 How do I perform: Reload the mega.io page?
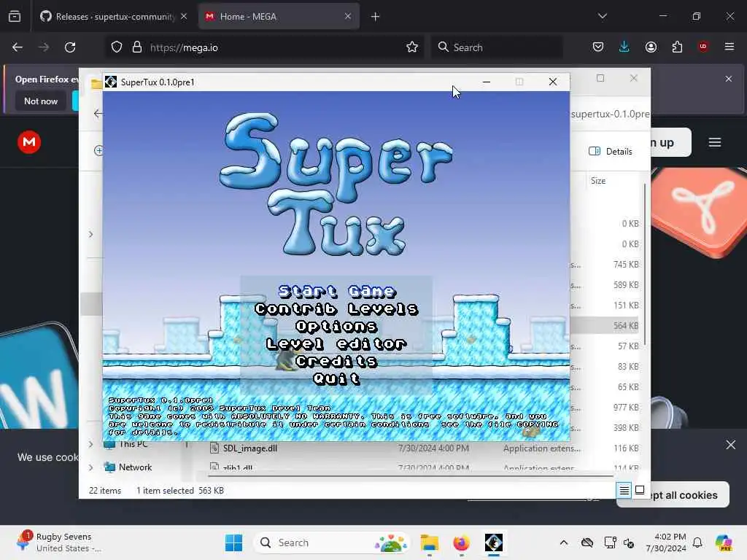pyautogui.click(x=70, y=47)
